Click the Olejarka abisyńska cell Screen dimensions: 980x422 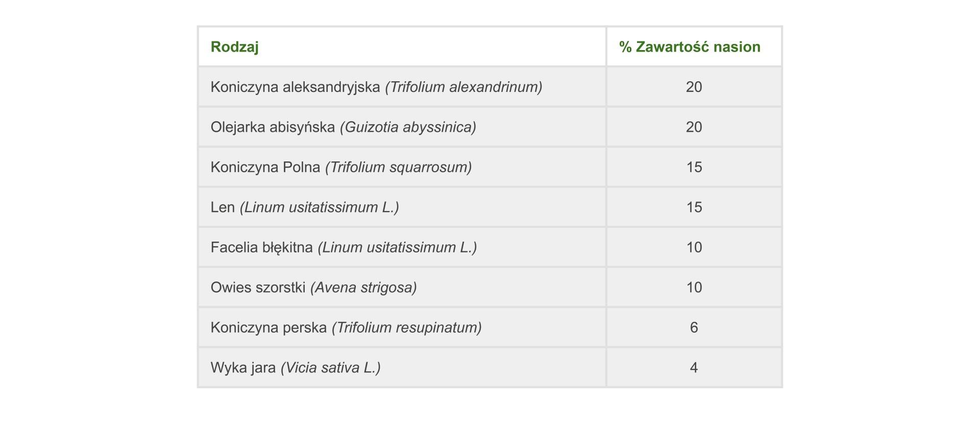[402, 127]
